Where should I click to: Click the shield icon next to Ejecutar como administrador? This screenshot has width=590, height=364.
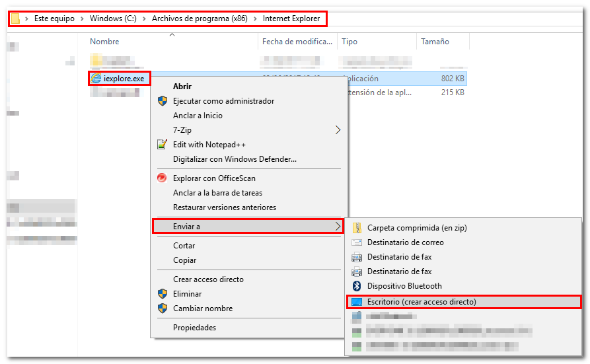(x=163, y=101)
